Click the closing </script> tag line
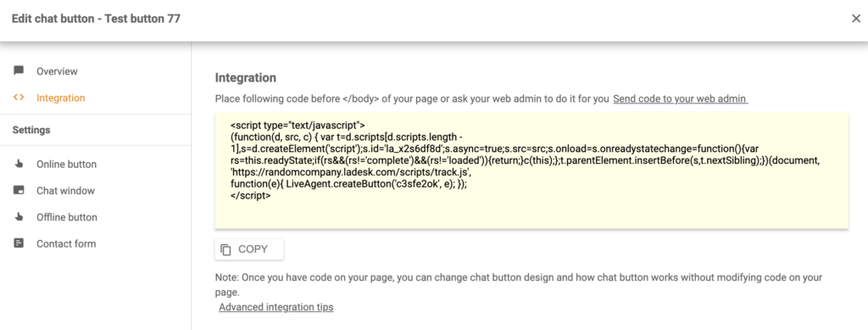The width and height of the screenshot is (868, 330). 251,196
